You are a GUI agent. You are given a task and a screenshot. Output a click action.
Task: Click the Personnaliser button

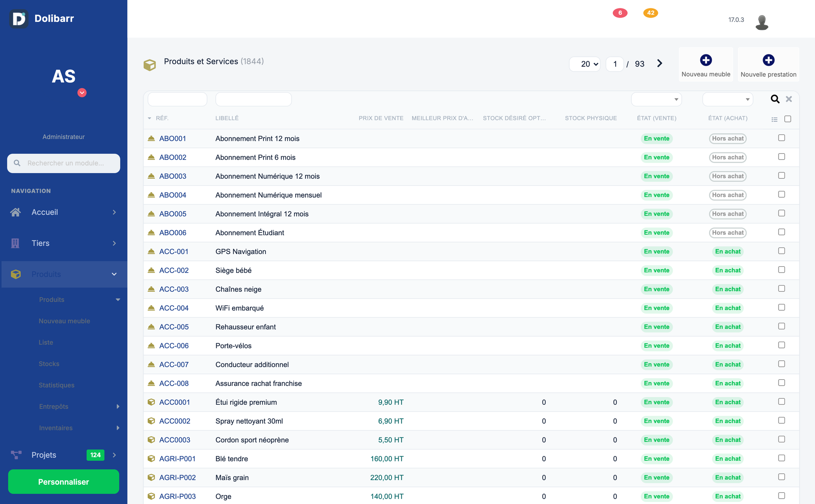pos(64,482)
